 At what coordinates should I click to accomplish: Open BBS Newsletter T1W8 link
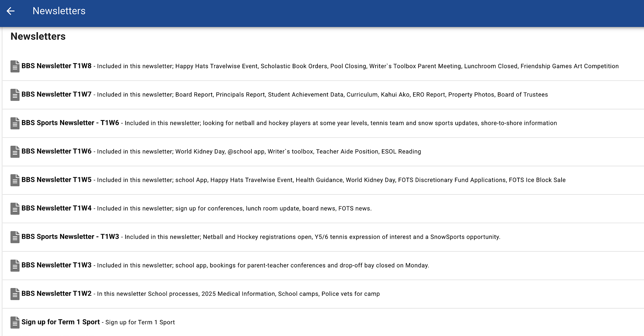pyautogui.click(x=56, y=66)
